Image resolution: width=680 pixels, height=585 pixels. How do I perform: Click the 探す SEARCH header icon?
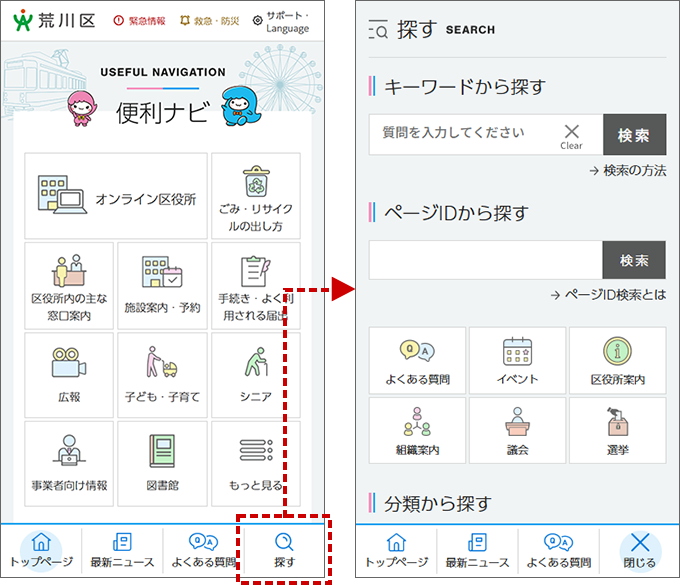(378, 29)
